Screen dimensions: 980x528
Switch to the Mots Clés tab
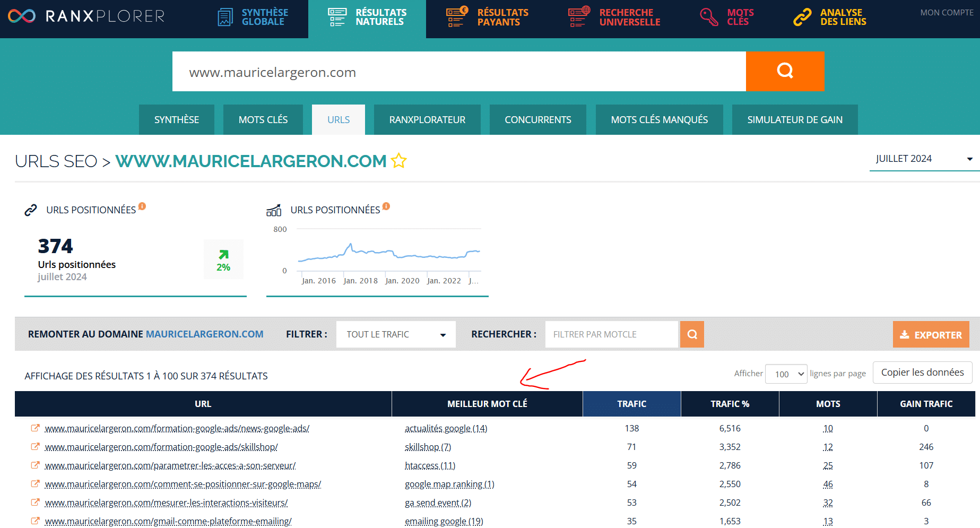pyautogui.click(x=263, y=120)
